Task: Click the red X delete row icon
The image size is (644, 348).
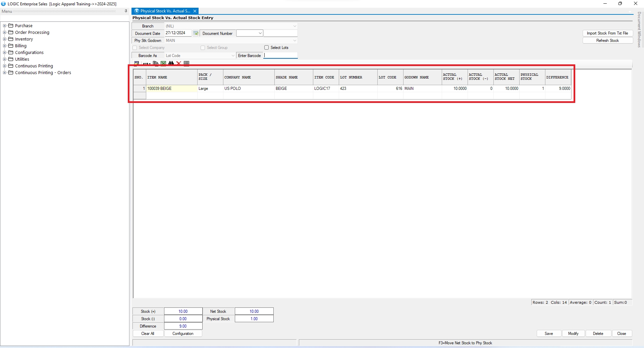Action: click(x=179, y=63)
